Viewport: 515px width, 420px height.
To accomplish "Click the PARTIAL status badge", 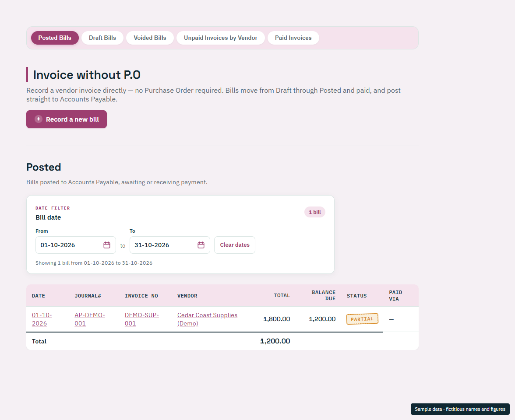I will 362,319.
